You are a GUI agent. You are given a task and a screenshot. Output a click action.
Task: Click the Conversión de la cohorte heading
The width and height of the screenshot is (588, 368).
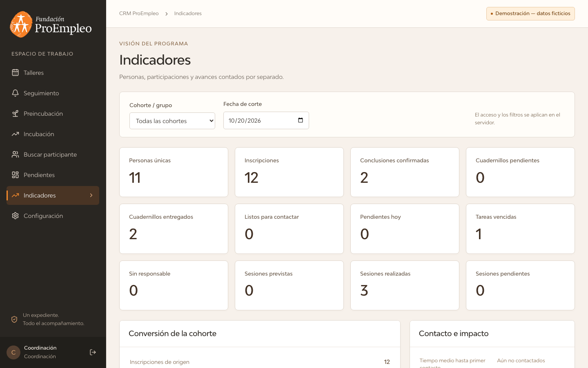172,334
